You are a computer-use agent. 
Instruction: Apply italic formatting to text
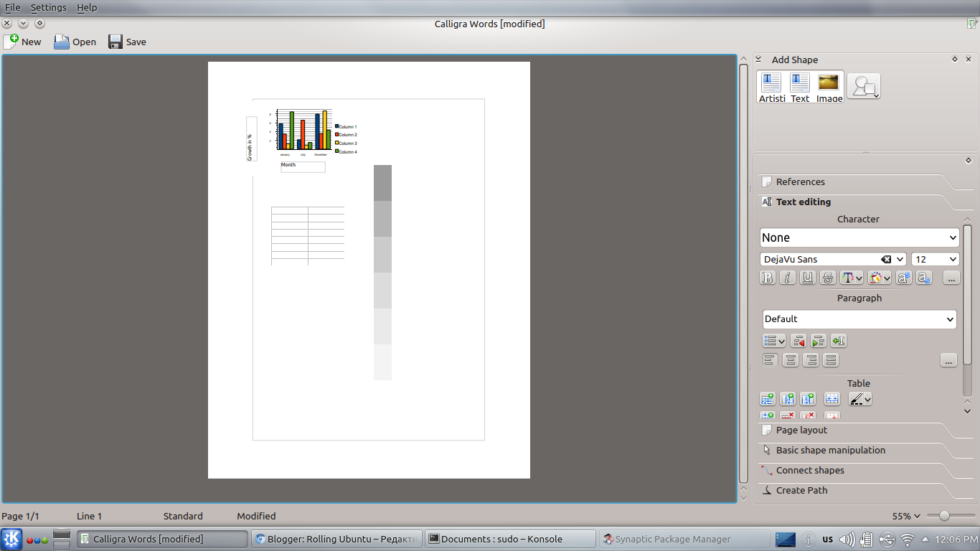pyautogui.click(x=788, y=278)
